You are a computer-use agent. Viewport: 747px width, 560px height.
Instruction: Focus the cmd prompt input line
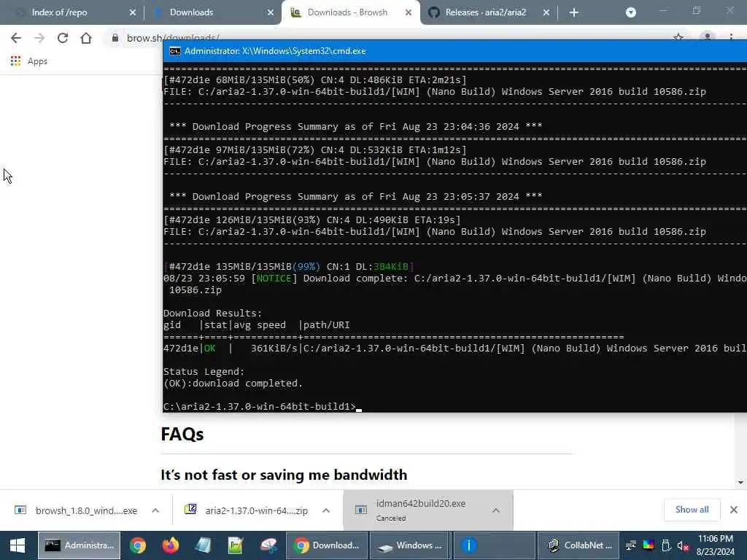[263, 407]
